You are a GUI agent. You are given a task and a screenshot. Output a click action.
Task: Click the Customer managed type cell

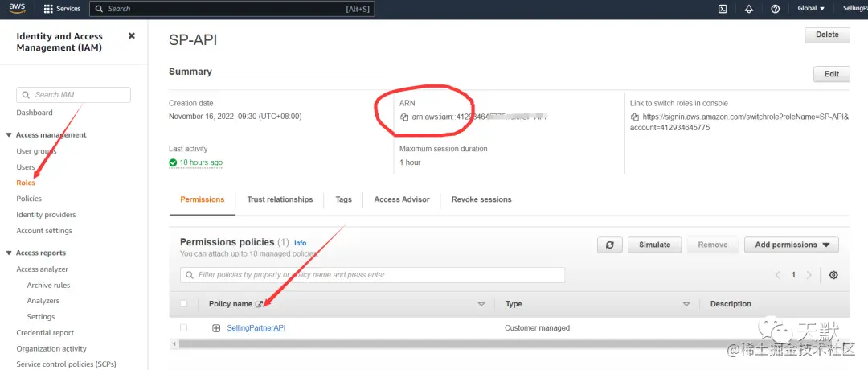pyautogui.click(x=537, y=328)
